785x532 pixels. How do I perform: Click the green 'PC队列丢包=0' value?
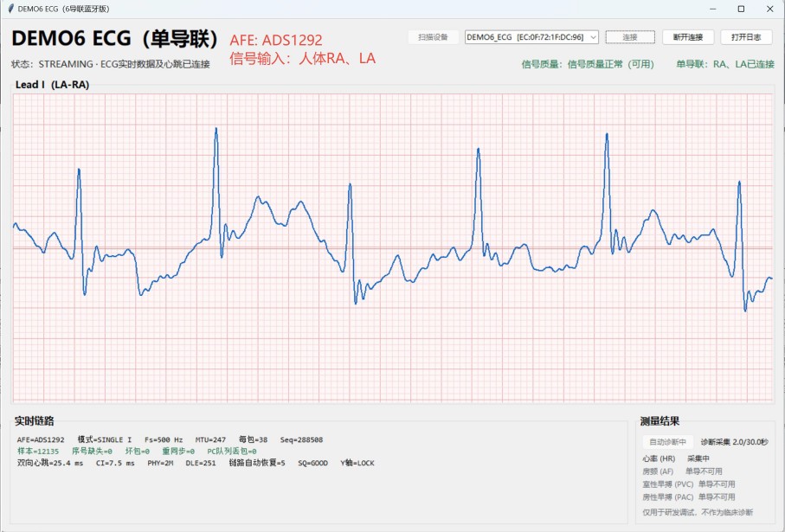coord(232,452)
